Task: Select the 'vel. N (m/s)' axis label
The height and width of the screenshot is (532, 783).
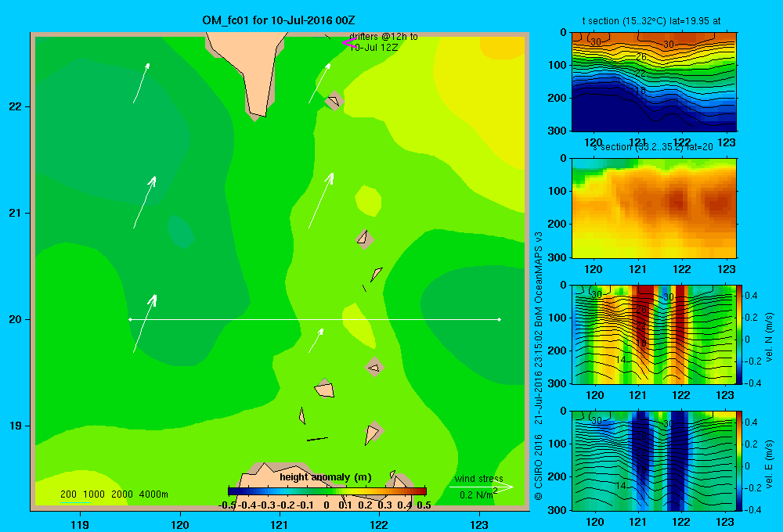Action: pyautogui.click(x=769, y=337)
